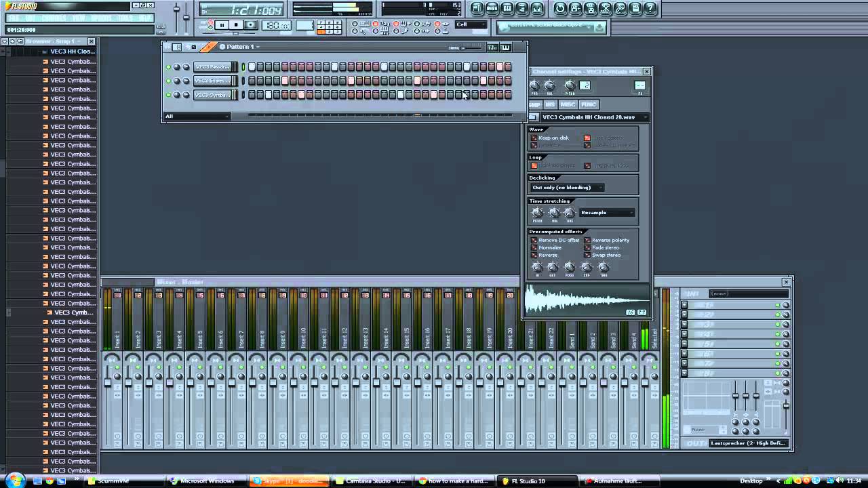Click the volume knob of VEC3 Snare channel
The width and height of the screenshot is (868, 488).
(186, 81)
